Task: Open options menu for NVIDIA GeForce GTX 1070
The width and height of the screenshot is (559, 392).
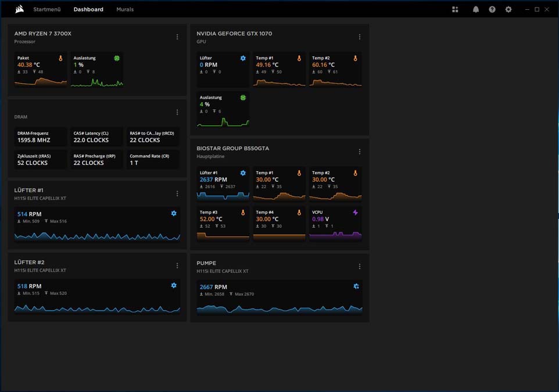Action: pyautogui.click(x=359, y=37)
